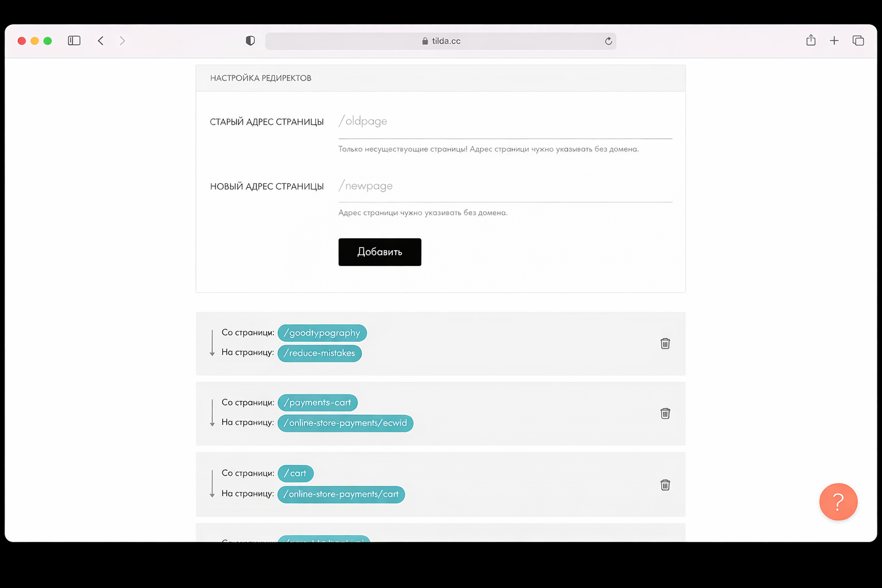This screenshot has height=588, width=882.
Task: Open the orange help question mark bubble
Action: [x=838, y=502]
